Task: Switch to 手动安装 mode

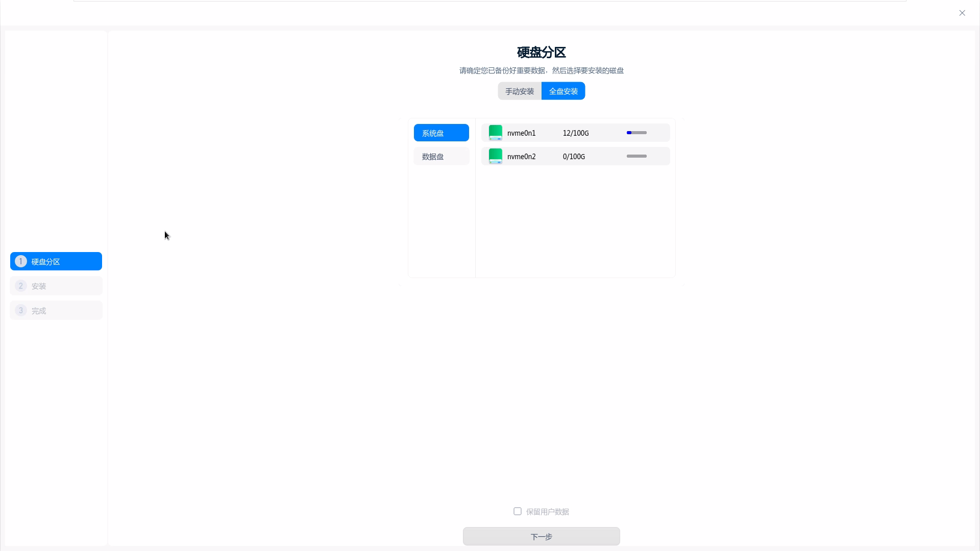Action: coord(520,91)
